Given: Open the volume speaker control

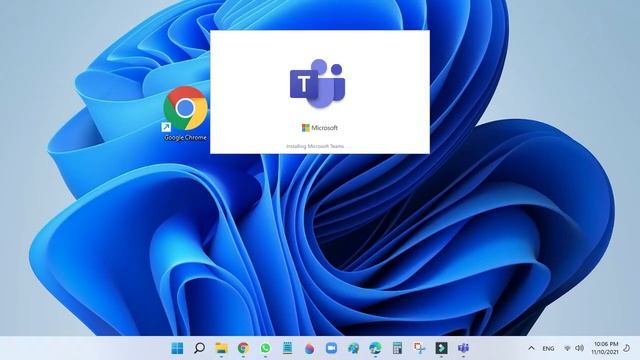Looking at the screenshot, I should pos(579,348).
